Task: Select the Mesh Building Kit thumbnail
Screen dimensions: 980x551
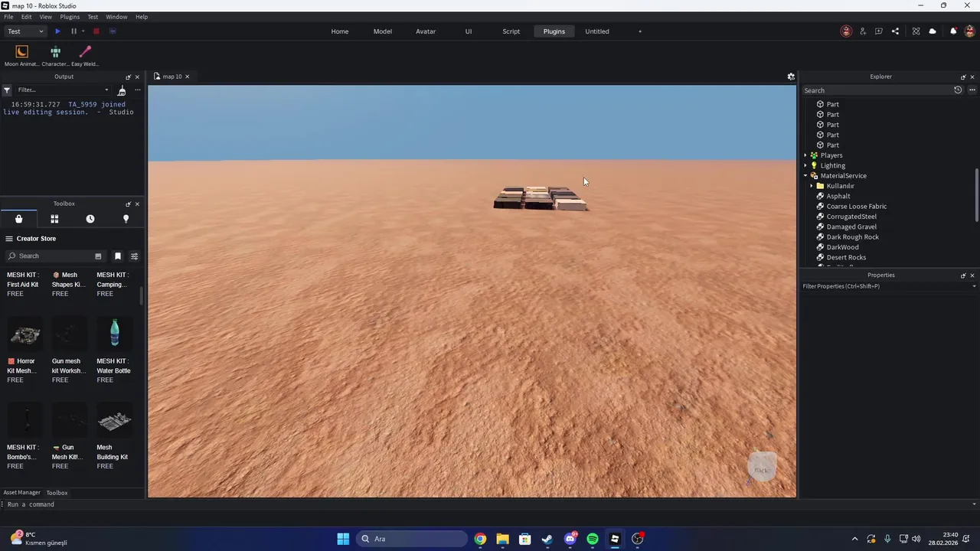Action: click(114, 421)
